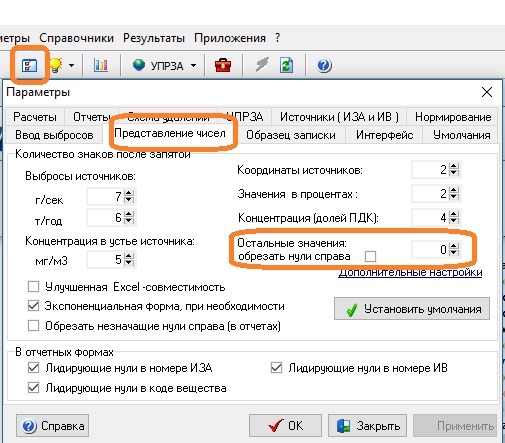Open the bar chart toolbar icon
505x443 pixels.
(100, 65)
